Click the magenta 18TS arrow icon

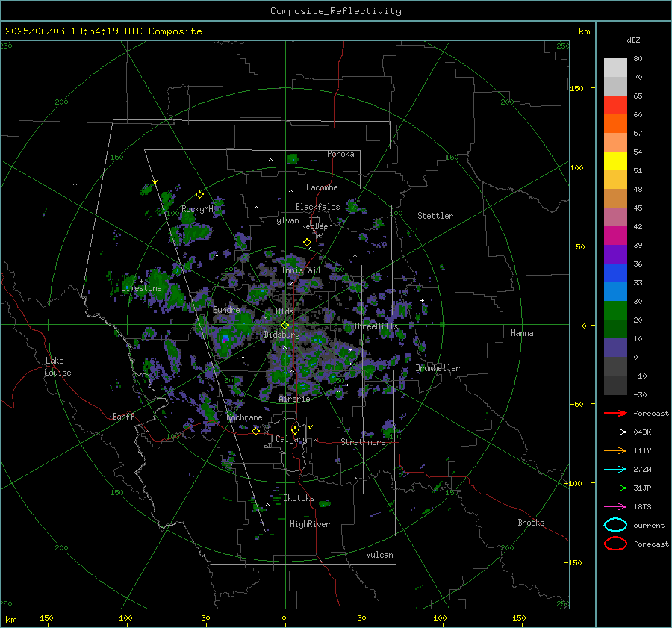[615, 506]
